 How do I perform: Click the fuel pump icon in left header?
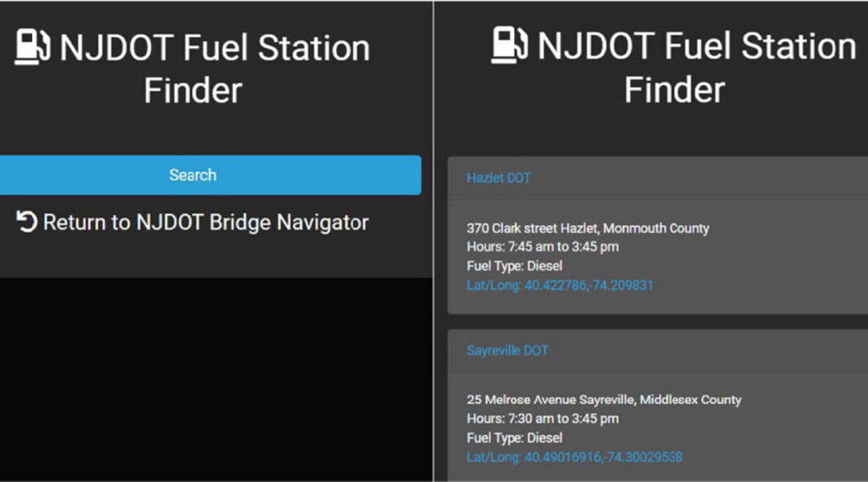[x=33, y=48]
